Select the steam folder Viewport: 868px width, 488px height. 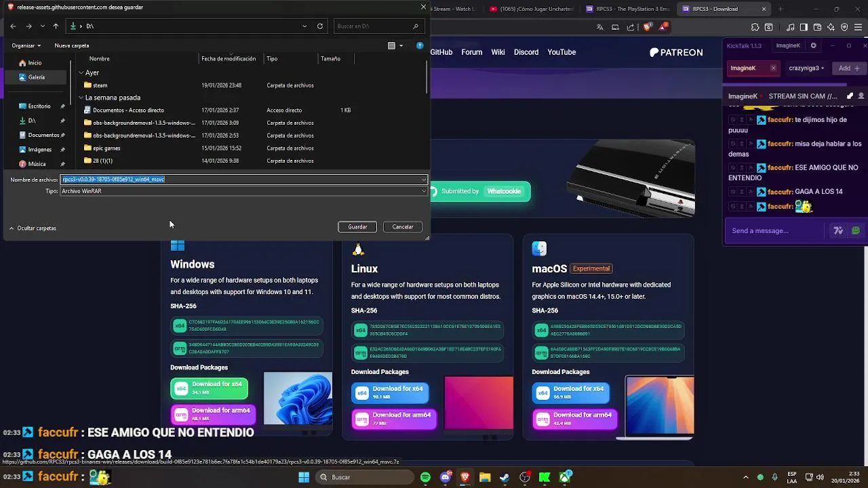coord(100,85)
